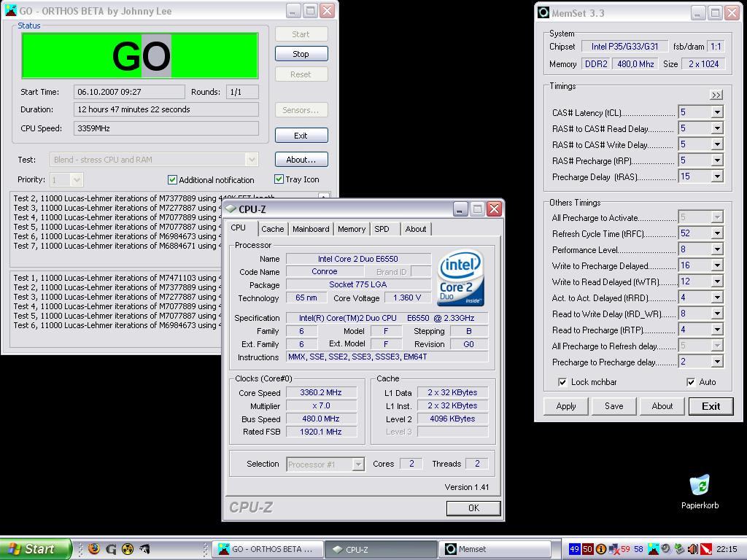Image resolution: width=747 pixels, height=560 pixels.
Task: Open the Performance Level dropdown
Action: point(717,249)
